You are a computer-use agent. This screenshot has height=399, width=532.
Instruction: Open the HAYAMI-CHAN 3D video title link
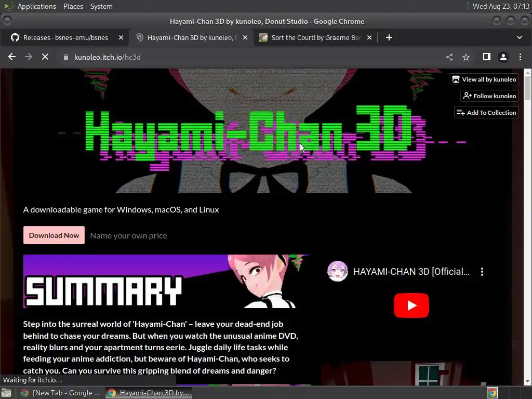tap(411, 271)
